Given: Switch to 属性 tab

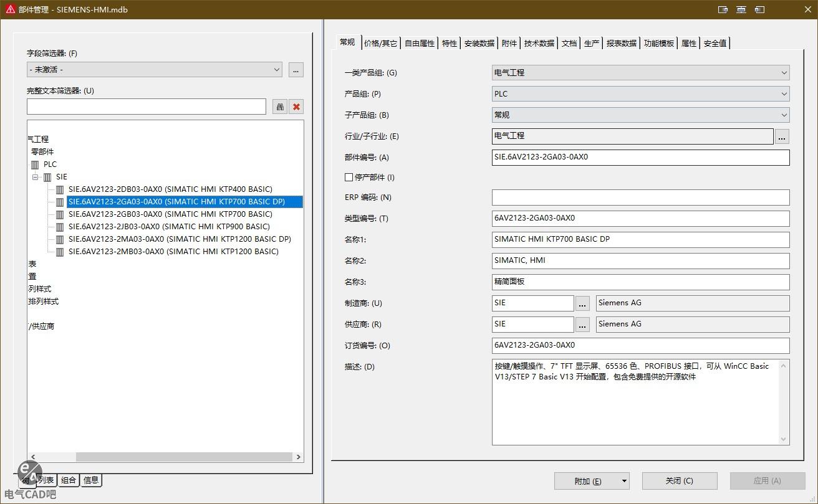Looking at the screenshot, I should [x=689, y=43].
